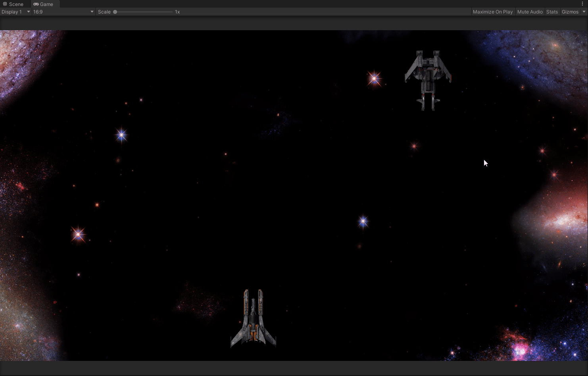The width and height of the screenshot is (588, 376).
Task: Click the 1x scale value text
Action: pos(177,12)
